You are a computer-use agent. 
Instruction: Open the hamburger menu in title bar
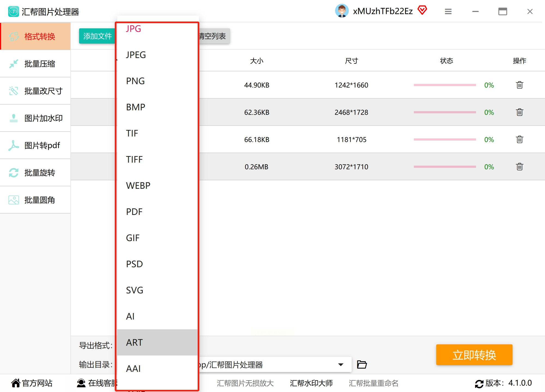point(448,11)
